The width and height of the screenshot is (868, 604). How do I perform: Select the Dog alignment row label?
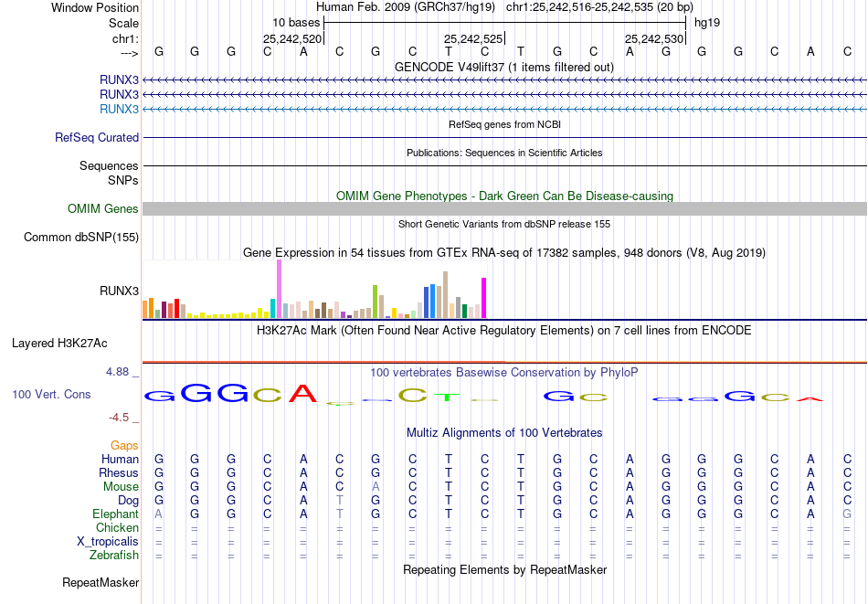tap(128, 501)
